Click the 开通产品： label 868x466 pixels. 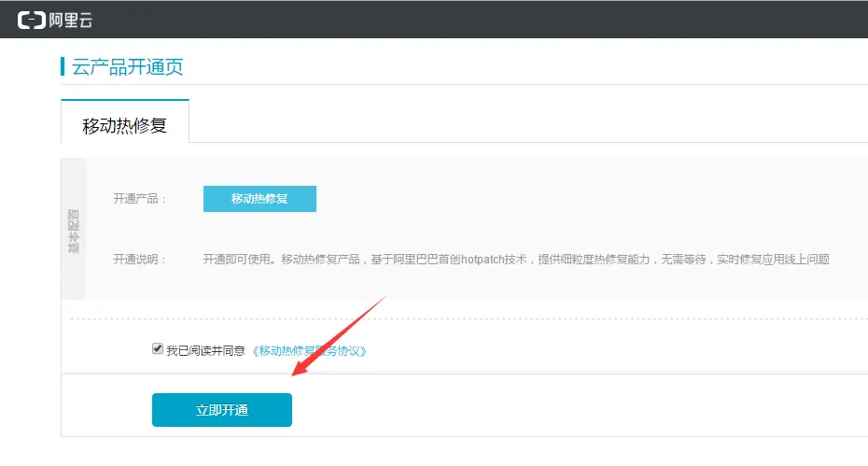click(x=139, y=199)
